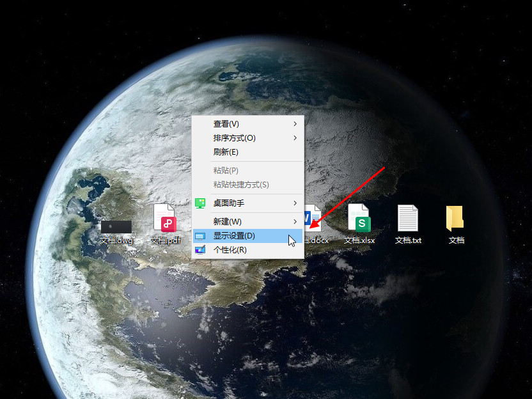
Task: Select the 文档.xlsx spreadsheet icon
Action: pyautogui.click(x=359, y=219)
